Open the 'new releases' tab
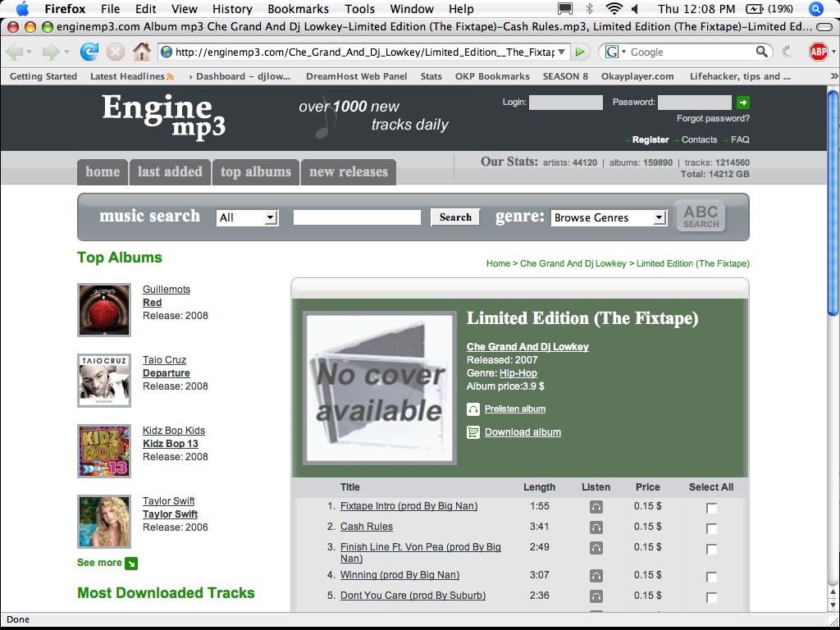Screen dimensions: 840x630 click(x=348, y=172)
